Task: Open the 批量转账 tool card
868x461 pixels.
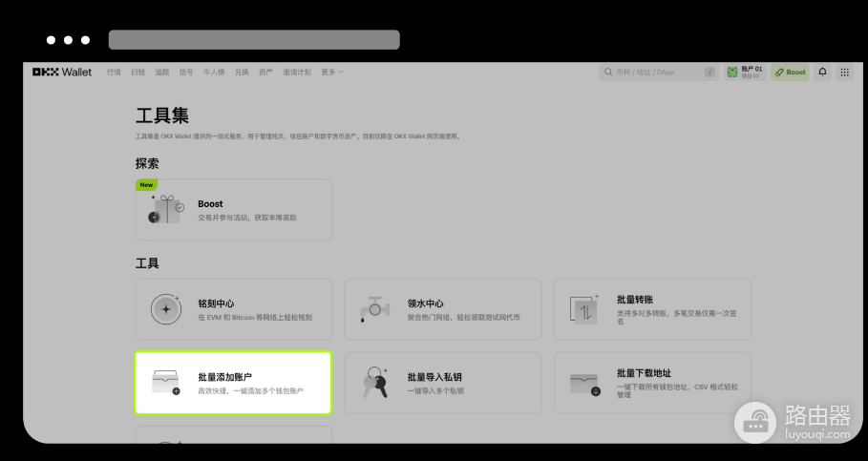Action: pyautogui.click(x=652, y=309)
